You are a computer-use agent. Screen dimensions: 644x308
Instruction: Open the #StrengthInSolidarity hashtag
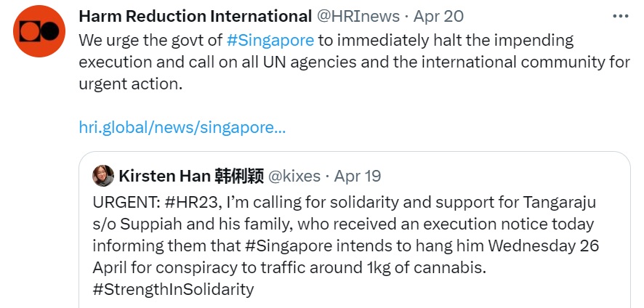click(x=173, y=289)
